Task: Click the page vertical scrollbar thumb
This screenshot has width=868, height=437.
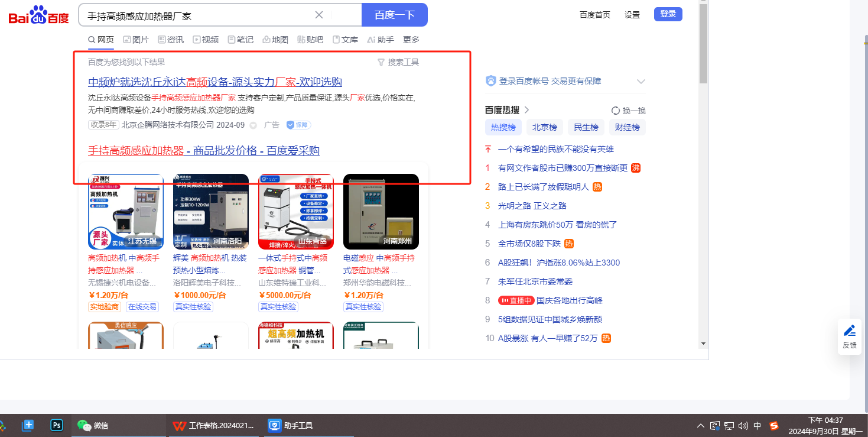Action: pos(703,44)
